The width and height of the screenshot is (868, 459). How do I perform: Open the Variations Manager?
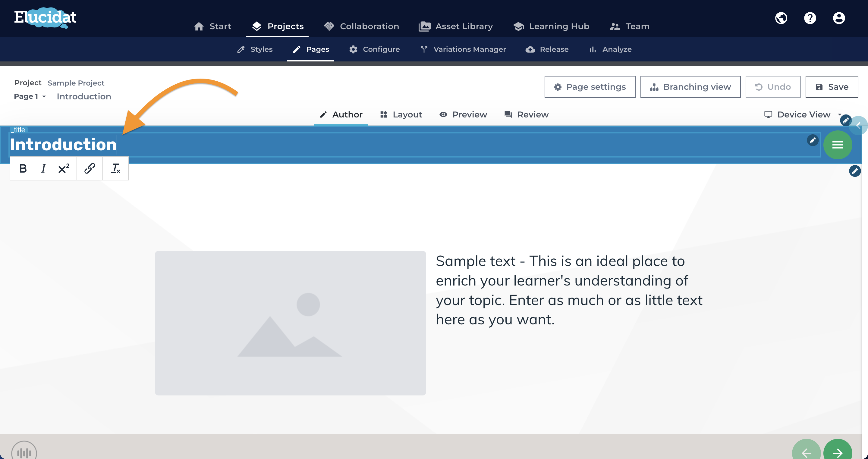(463, 49)
